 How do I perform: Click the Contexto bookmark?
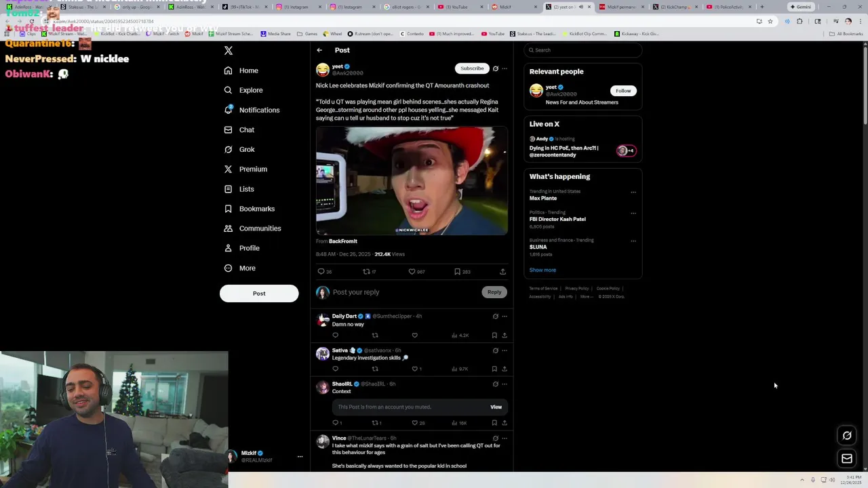point(412,33)
